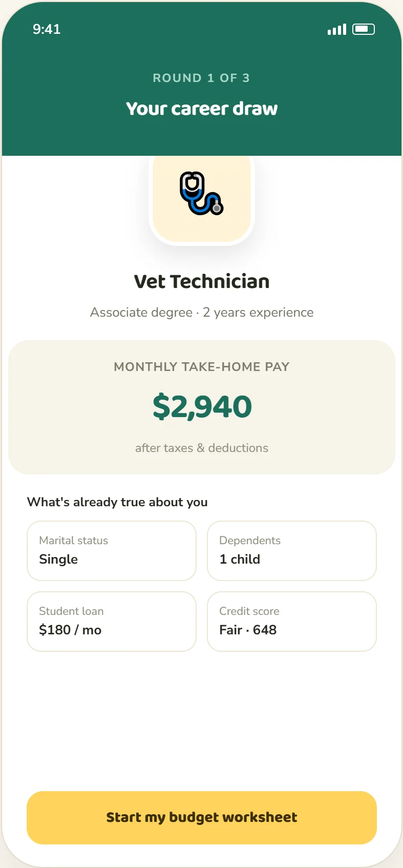Tap What's already true about you heading
403x868 pixels.
(x=117, y=502)
